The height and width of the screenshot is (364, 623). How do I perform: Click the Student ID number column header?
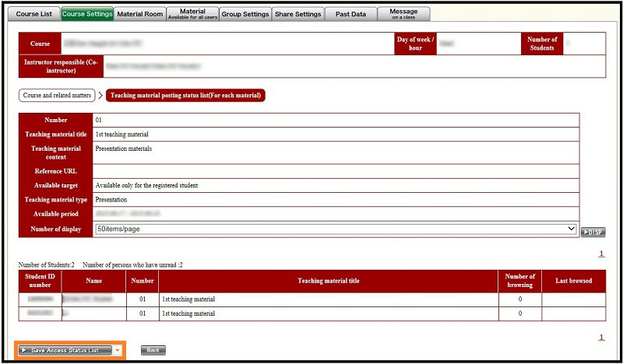39,281
